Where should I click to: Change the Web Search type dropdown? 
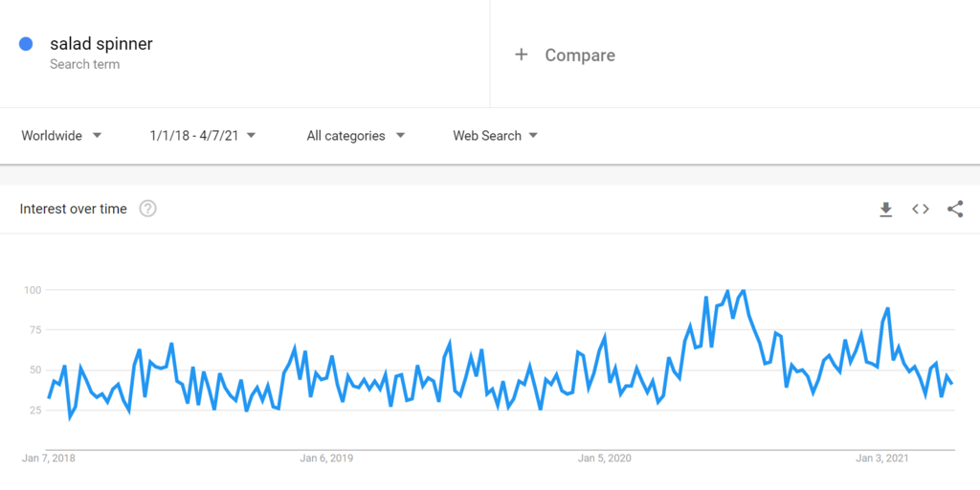(496, 136)
